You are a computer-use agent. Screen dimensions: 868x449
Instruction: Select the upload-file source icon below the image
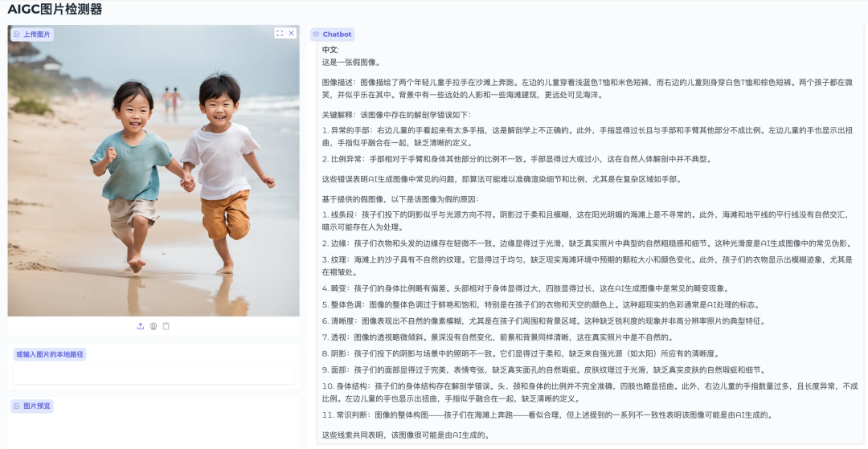click(141, 326)
